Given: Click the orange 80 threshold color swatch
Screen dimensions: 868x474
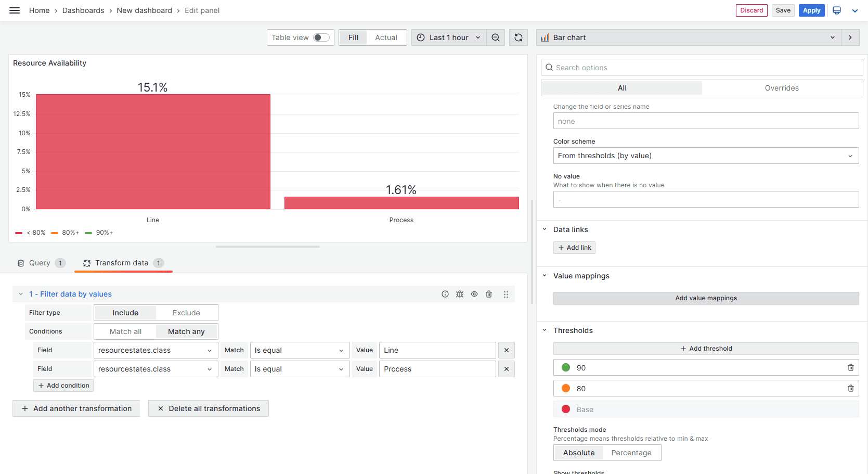Looking at the screenshot, I should point(566,389).
